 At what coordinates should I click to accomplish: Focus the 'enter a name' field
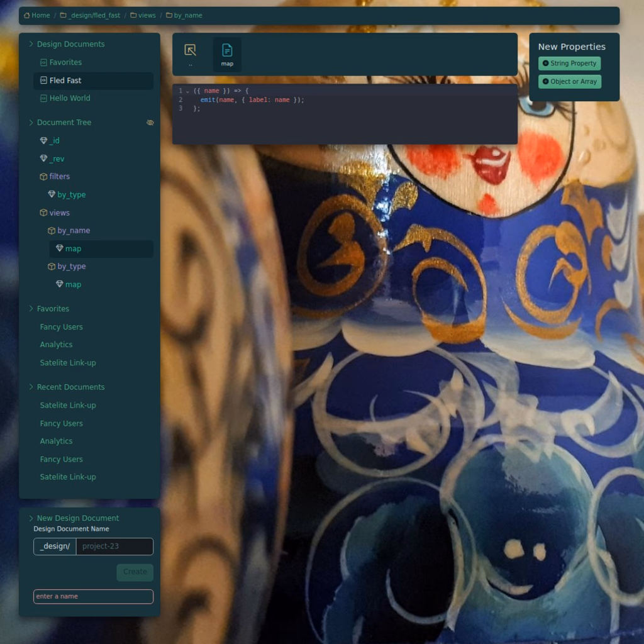93,596
